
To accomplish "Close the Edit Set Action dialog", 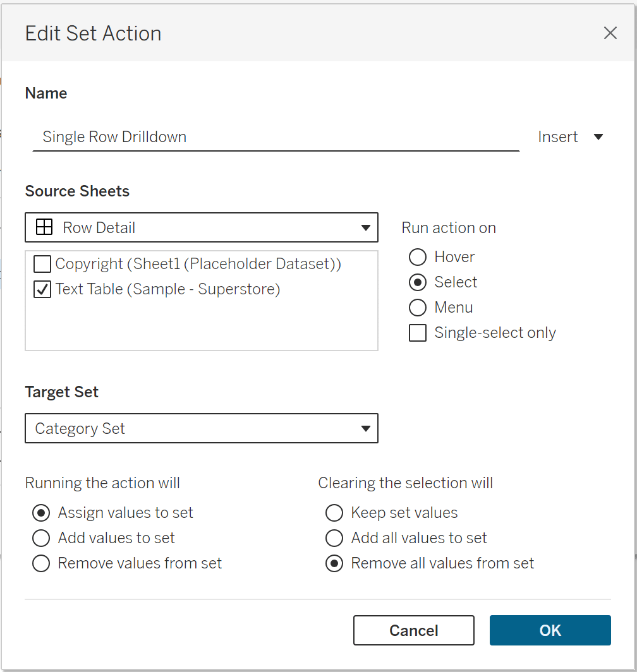I will coord(610,33).
